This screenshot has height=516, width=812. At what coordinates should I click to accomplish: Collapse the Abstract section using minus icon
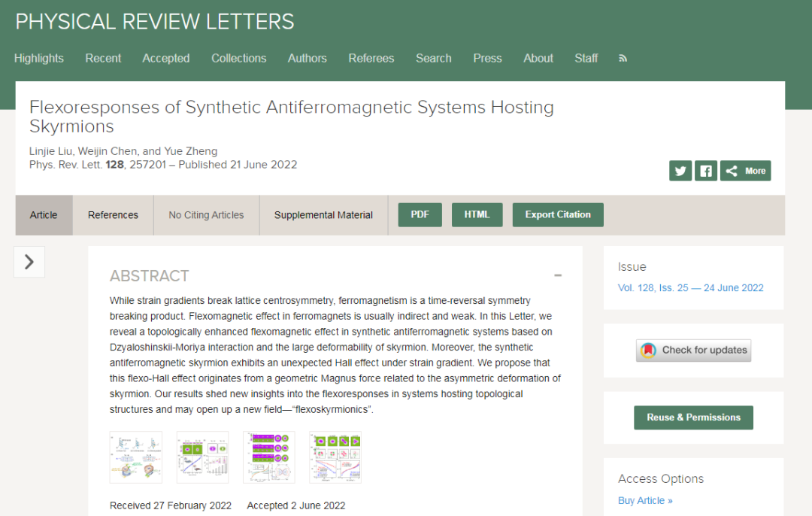click(x=558, y=275)
